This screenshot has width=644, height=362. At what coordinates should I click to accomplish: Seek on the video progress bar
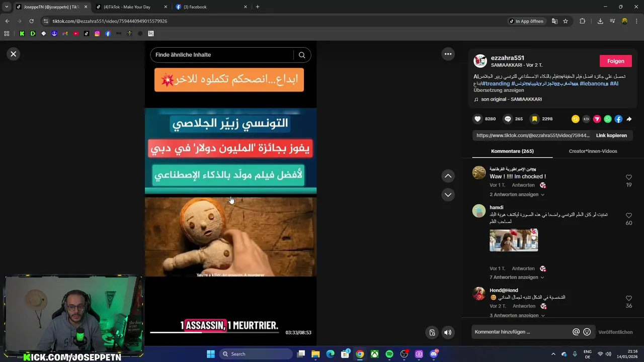(214, 332)
